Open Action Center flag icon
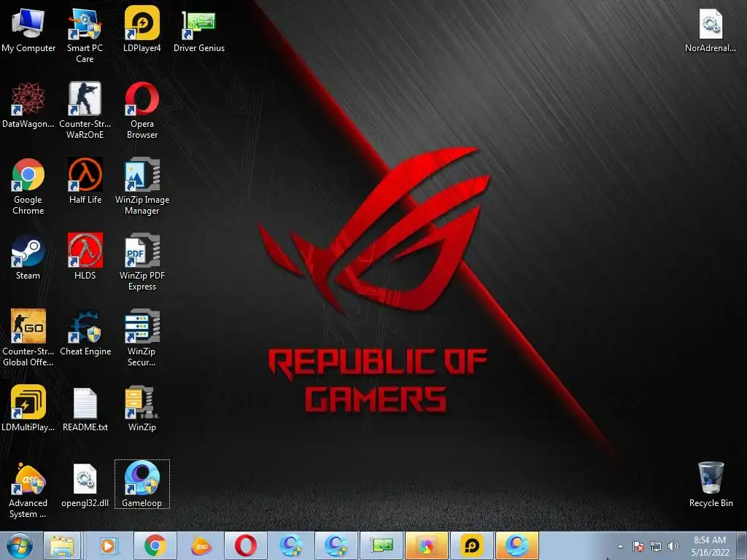 pyautogui.click(x=638, y=546)
